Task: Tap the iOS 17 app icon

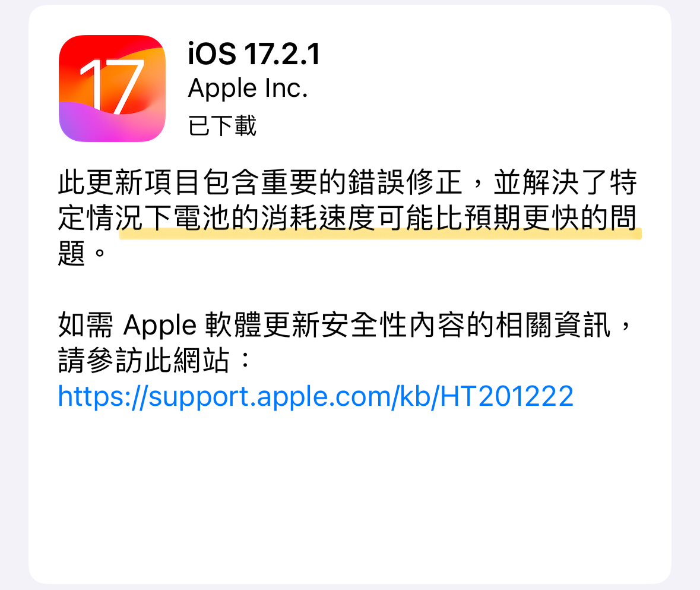Action: (112, 89)
